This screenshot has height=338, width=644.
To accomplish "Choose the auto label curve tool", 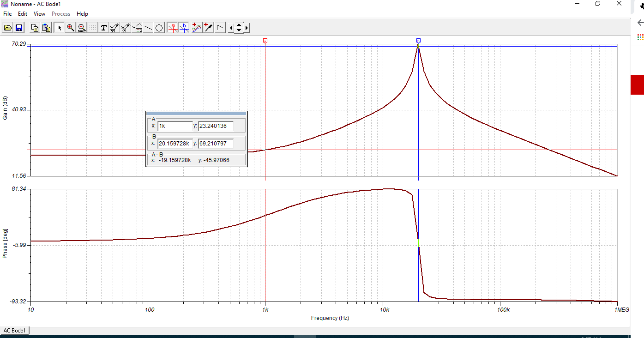I will click(x=115, y=28).
